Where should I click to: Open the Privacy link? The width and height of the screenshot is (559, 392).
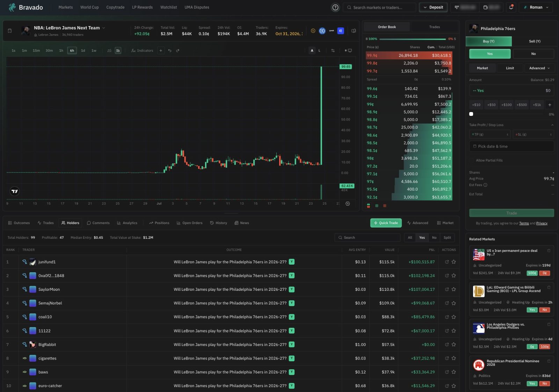542,223
